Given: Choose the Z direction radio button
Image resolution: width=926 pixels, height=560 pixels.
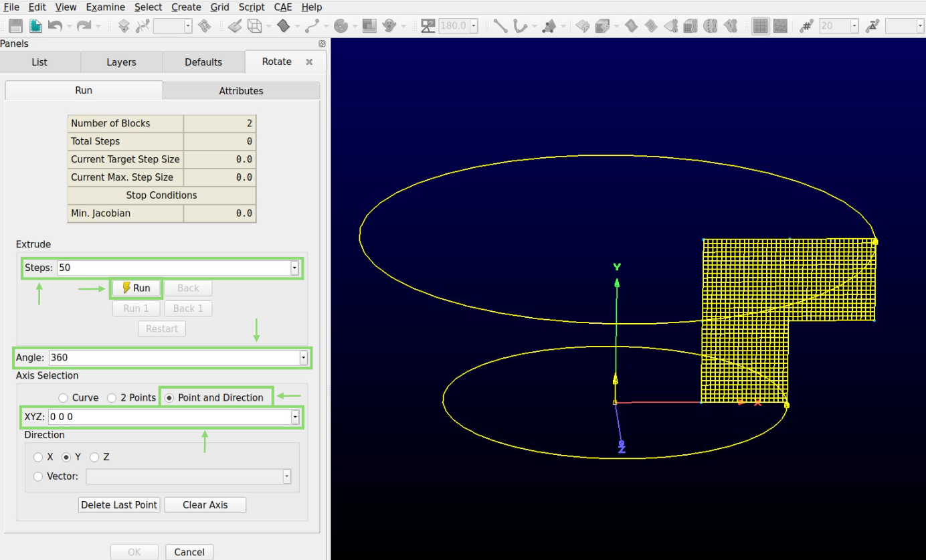Looking at the screenshot, I should click(94, 458).
